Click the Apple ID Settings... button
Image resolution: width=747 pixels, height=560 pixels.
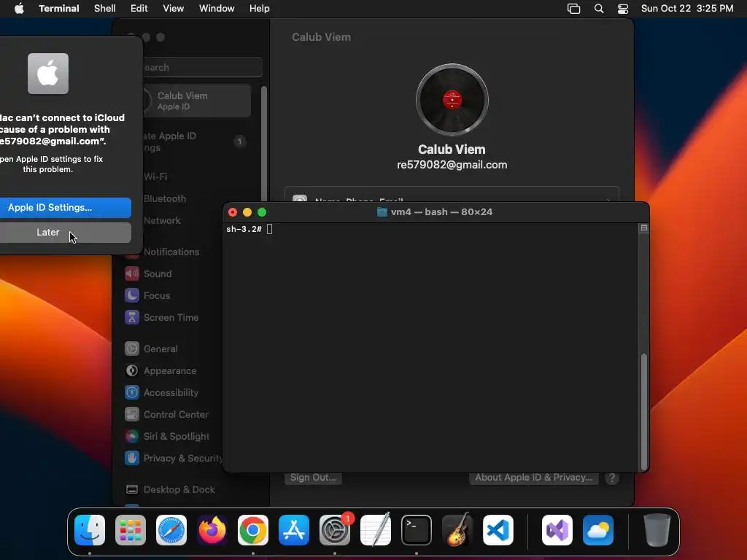(65, 208)
